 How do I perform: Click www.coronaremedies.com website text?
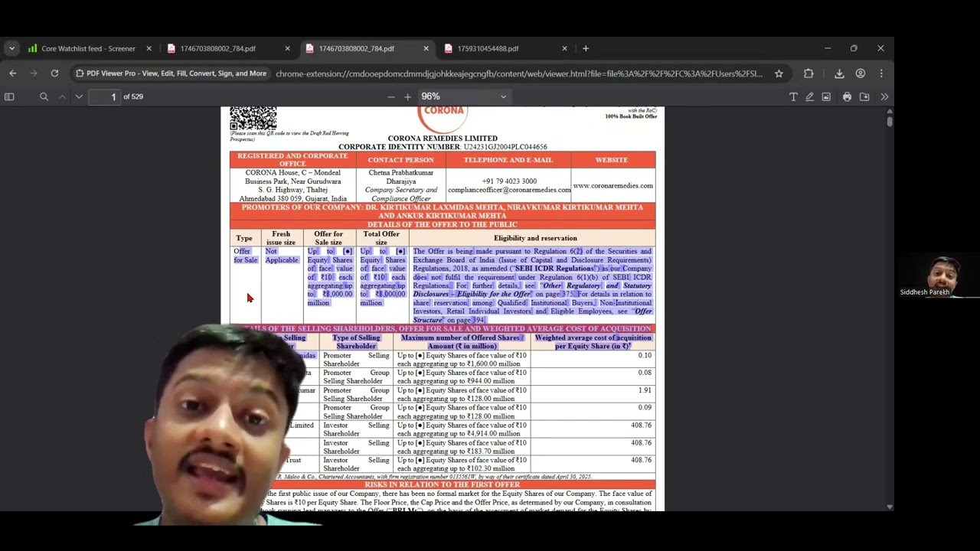(x=612, y=185)
